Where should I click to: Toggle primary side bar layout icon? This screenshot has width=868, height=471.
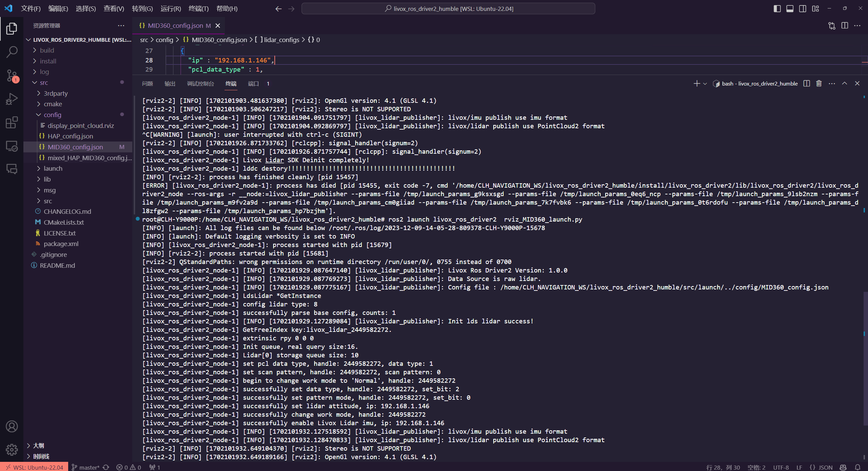coord(777,9)
